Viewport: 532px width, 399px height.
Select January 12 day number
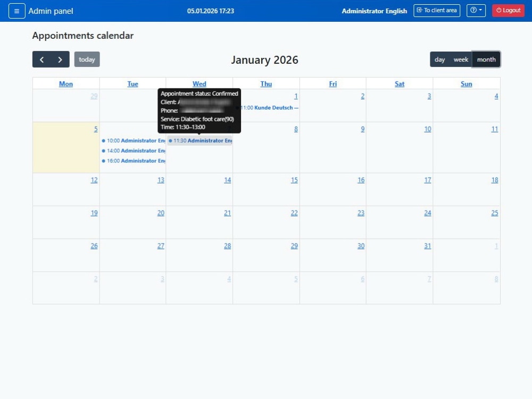click(x=94, y=180)
